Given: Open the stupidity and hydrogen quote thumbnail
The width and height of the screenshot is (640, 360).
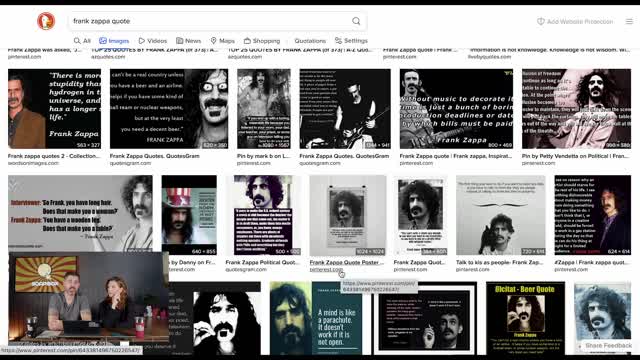Looking at the screenshot, I should click(x=54, y=109).
